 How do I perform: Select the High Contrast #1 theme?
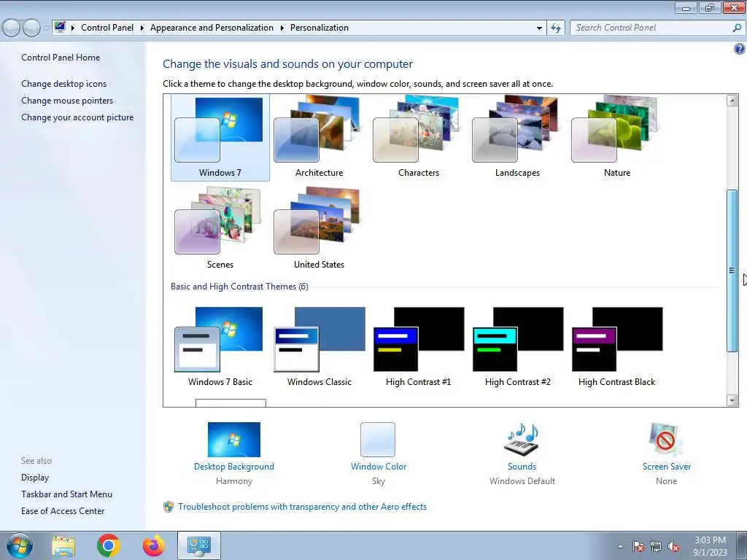click(x=418, y=346)
